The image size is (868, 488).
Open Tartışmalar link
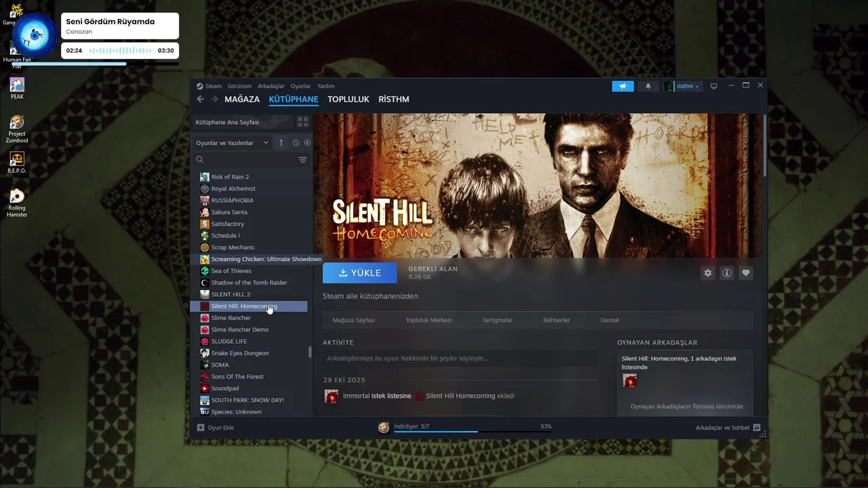point(497,320)
